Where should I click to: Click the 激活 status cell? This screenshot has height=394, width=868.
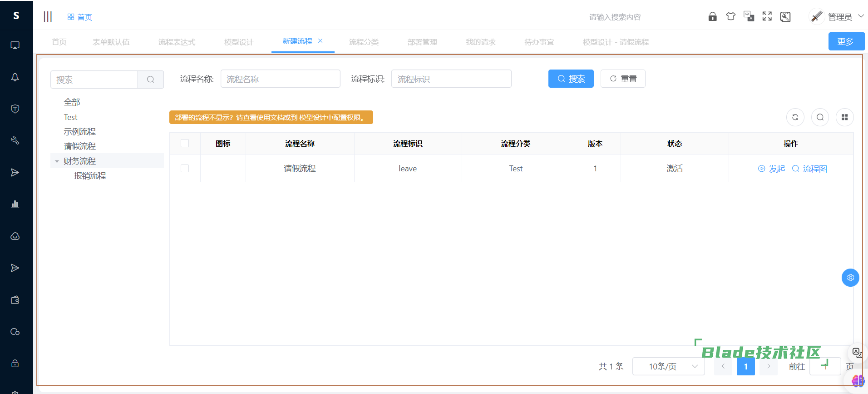[675, 169]
